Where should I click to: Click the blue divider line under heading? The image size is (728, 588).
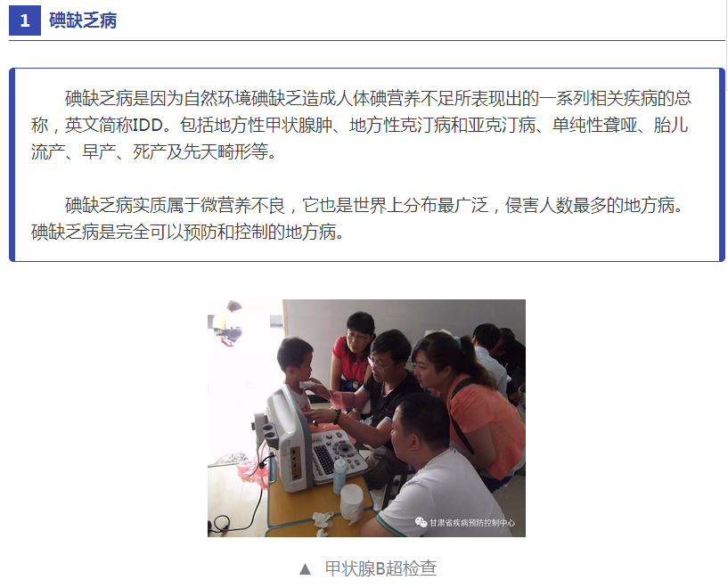(367, 40)
